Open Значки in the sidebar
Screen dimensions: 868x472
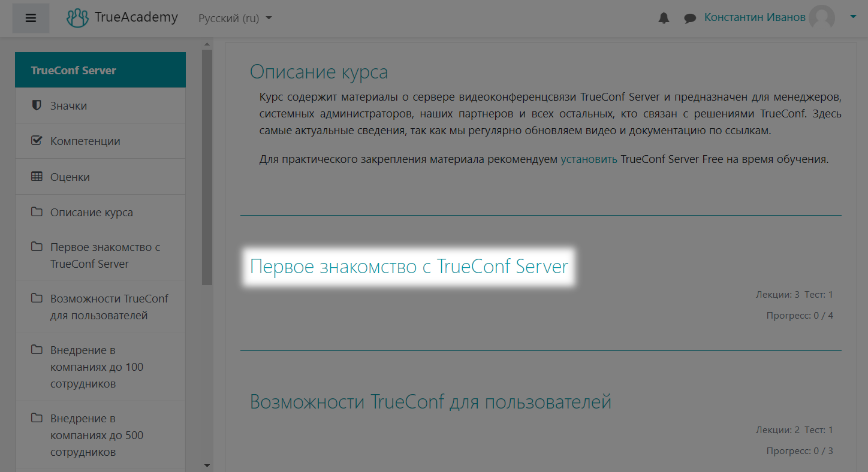pos(100,105)
